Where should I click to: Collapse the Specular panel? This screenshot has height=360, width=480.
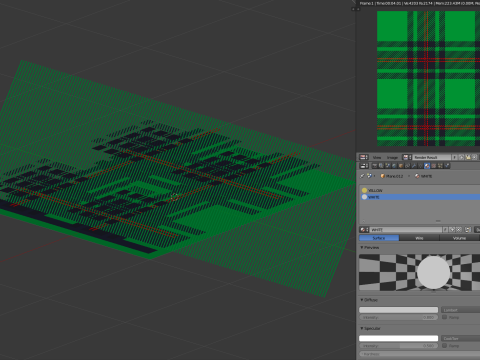[370, 328]
